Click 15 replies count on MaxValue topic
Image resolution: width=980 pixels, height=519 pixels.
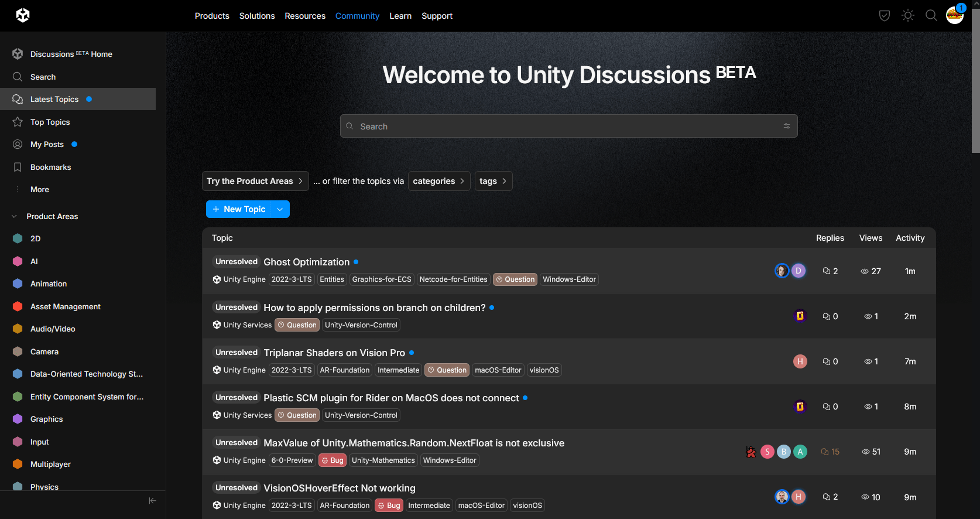click(830, 452)
